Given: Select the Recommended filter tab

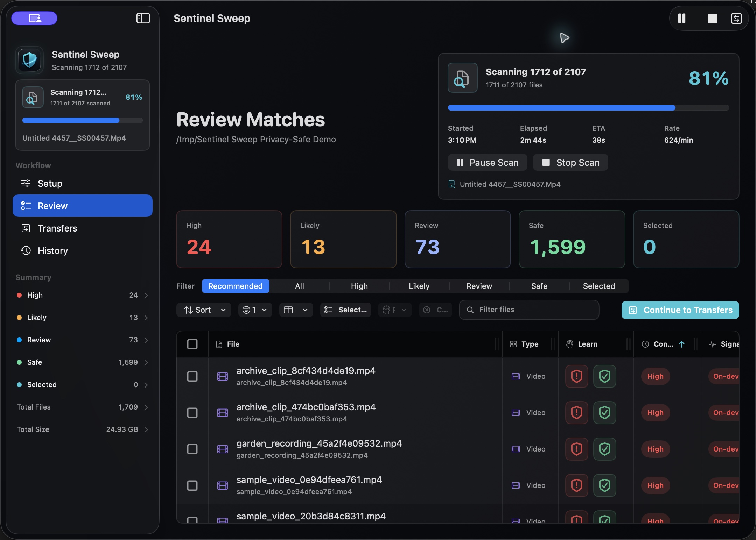Looking at the screenshot, I should (x=236, y=286).
